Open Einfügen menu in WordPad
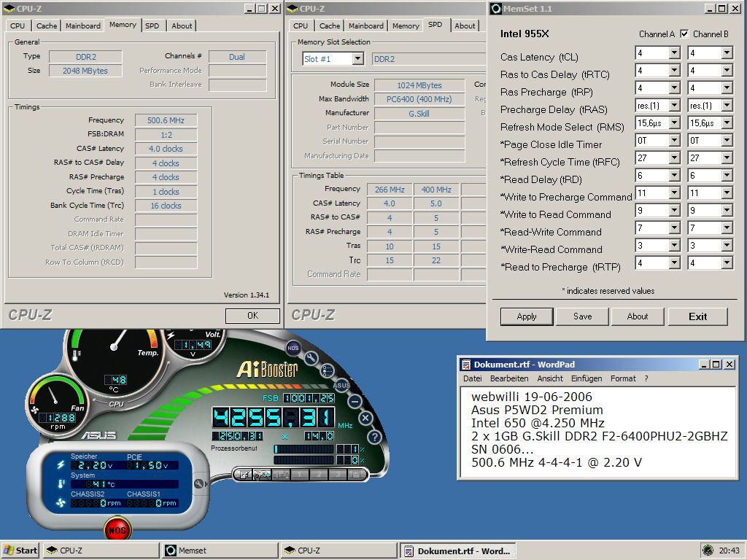The image size is (747, 560). [587, 378]
